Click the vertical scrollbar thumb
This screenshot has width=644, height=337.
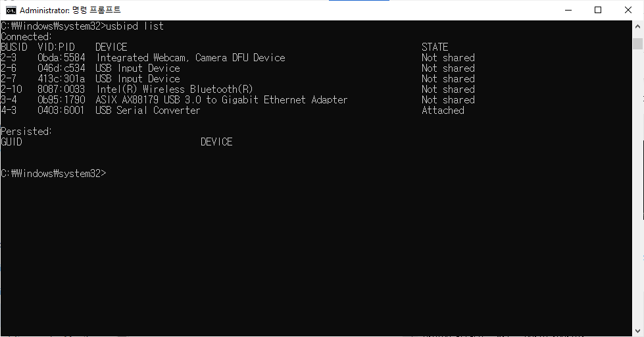coord(637,44)
